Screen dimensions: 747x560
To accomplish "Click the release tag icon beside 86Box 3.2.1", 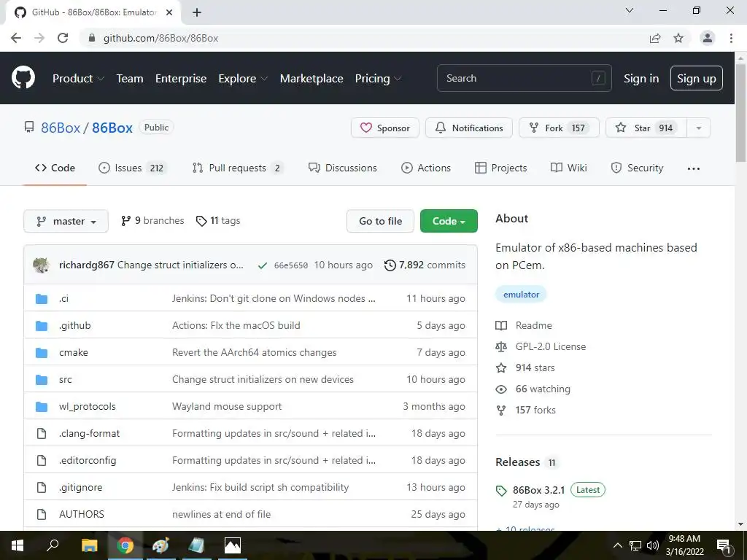I will click(x=501, y=491).
